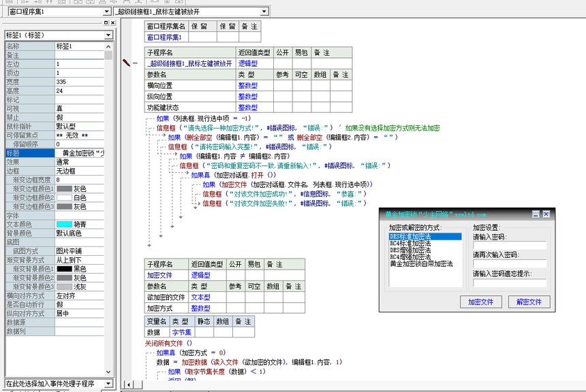
Task: Change 底图方式 value 图片平铺
Action: point(80,251)
